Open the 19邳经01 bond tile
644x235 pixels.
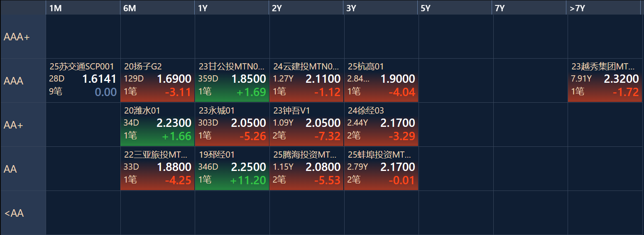[232, 168]
